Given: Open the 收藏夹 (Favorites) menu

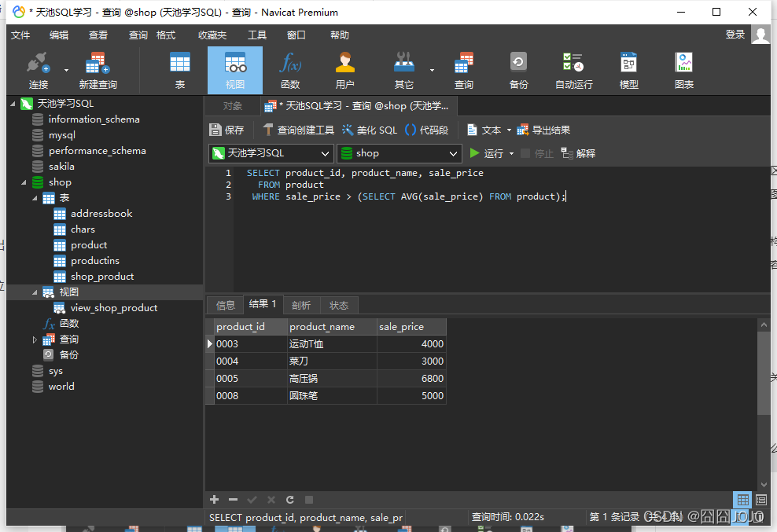Looking at the screenshot, I should pyautogui.click(x=212, y=35).
